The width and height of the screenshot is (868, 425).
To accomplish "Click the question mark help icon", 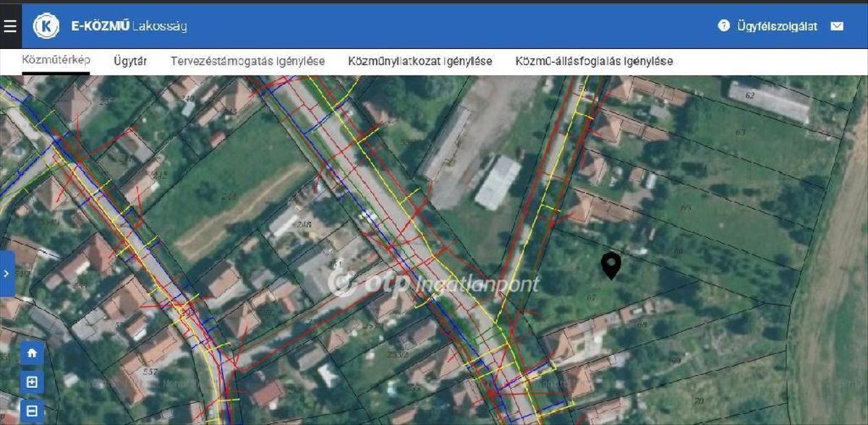I will [723, 26].
